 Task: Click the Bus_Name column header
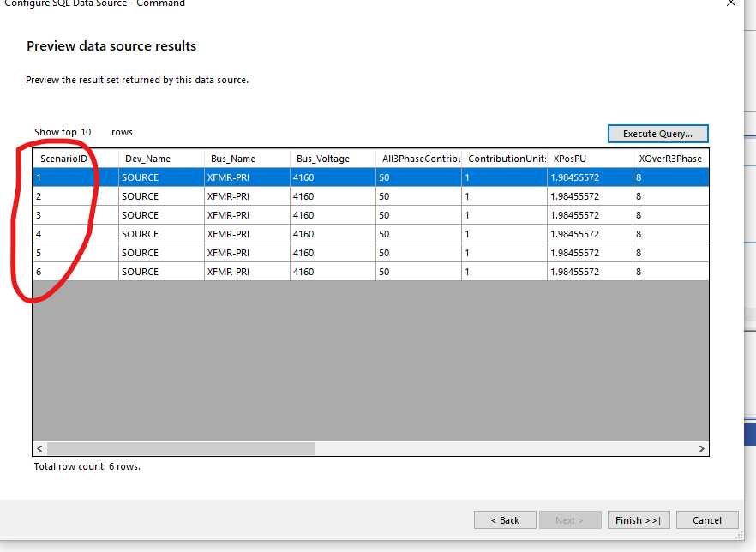click(233, 159)
